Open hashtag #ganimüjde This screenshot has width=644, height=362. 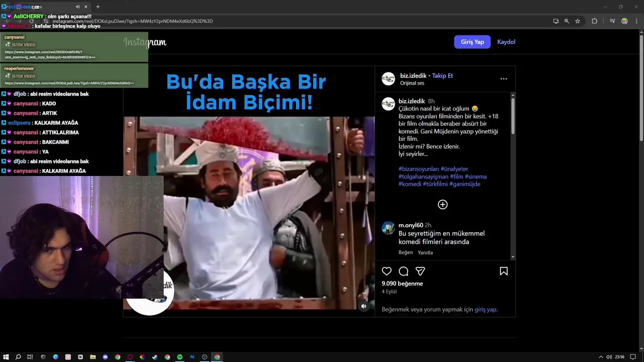tap(465, 184)
